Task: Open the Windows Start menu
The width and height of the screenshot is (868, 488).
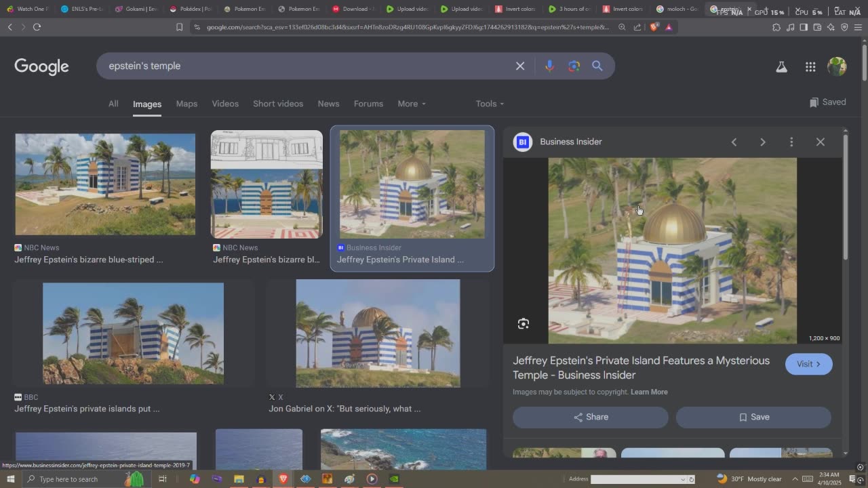Action: (10, 479)
